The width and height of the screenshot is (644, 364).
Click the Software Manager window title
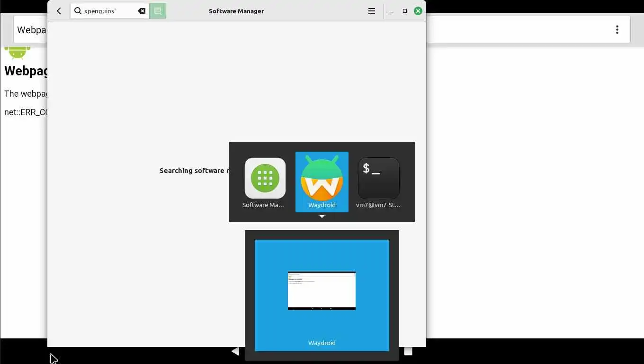[236, 11]
